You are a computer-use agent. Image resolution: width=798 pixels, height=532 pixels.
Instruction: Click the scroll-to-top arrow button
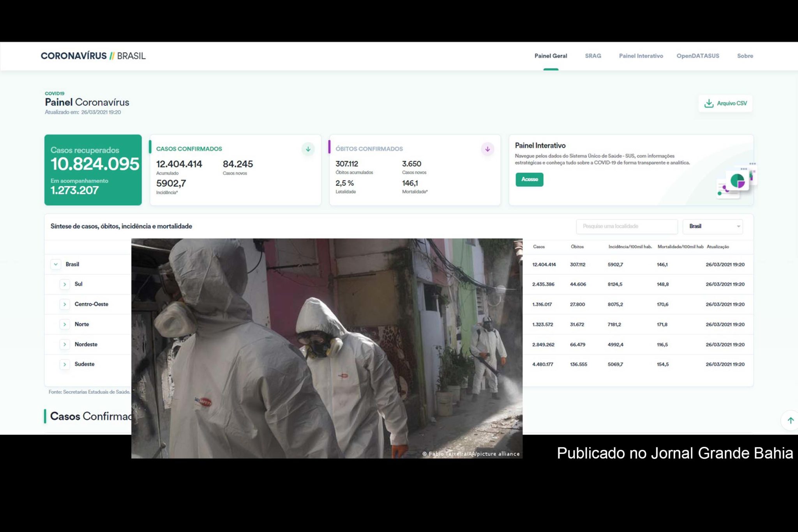(x=790, y=420)
